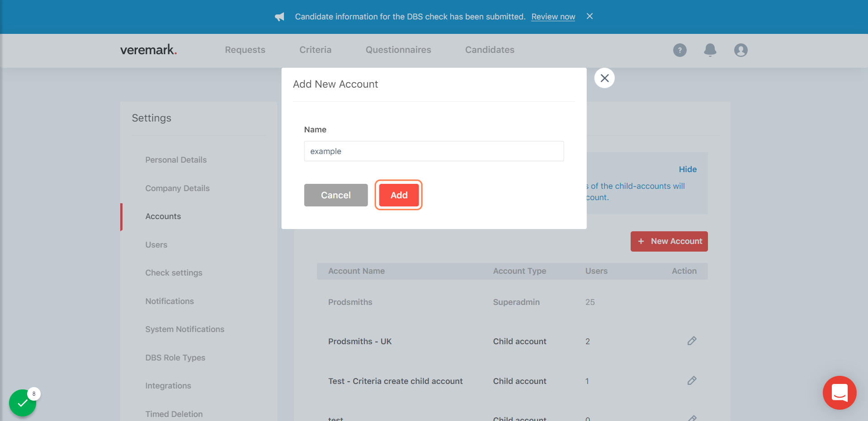The width and height of the screenshot is (868, 421).
Task: Open the chat support widget
Action: pyautogui.click(x=840, y=393)
